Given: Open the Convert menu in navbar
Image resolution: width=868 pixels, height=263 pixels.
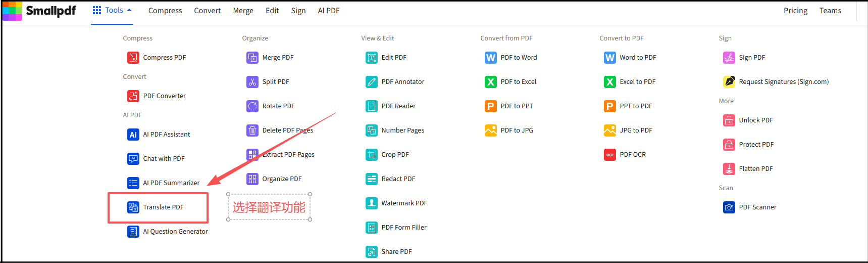Looking at the screenshot, I should pyautogui.click(x=207, y=11).
